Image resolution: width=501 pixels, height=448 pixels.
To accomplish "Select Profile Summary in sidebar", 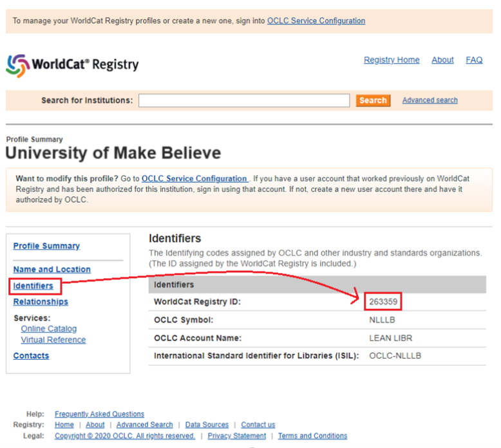I will click(46, 246).
